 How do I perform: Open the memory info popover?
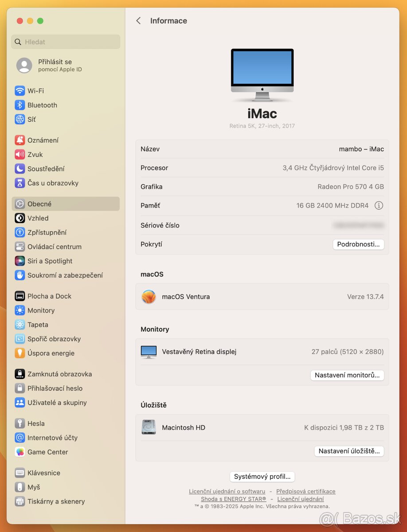point(377,205)
